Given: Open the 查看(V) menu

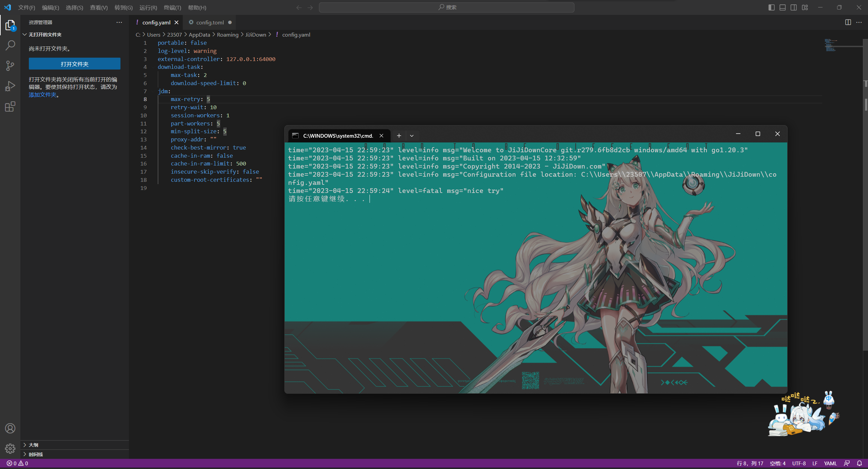Looking at the screenshot, I should coord(99,7).
